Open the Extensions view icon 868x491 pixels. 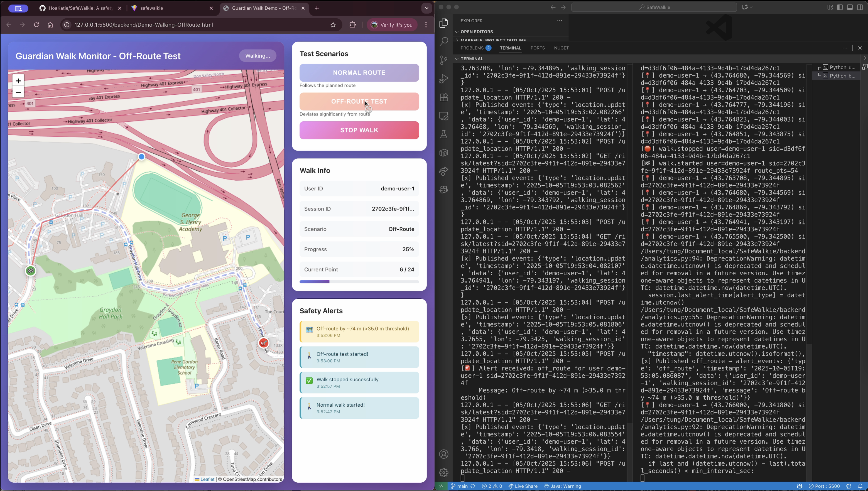click(x=444, y=97)
